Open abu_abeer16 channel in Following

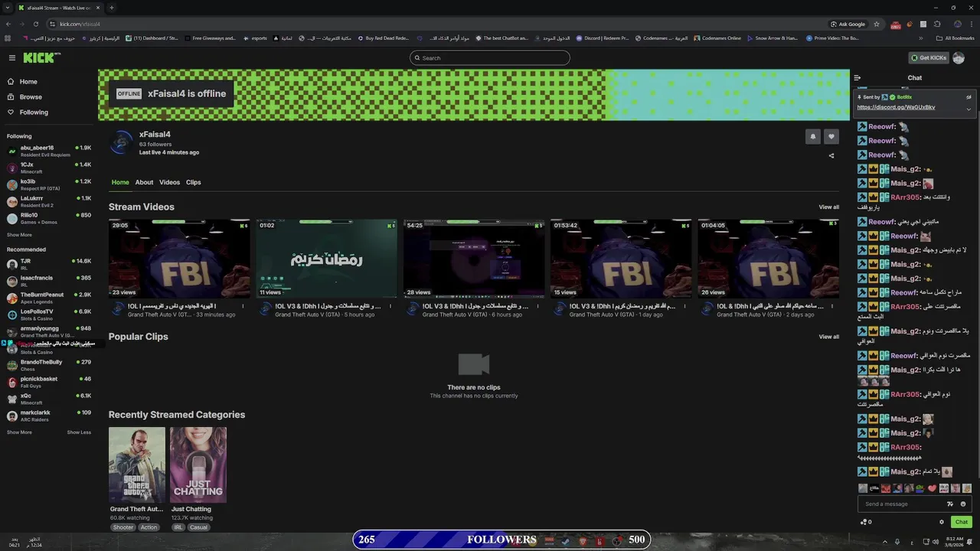point(49,151)
